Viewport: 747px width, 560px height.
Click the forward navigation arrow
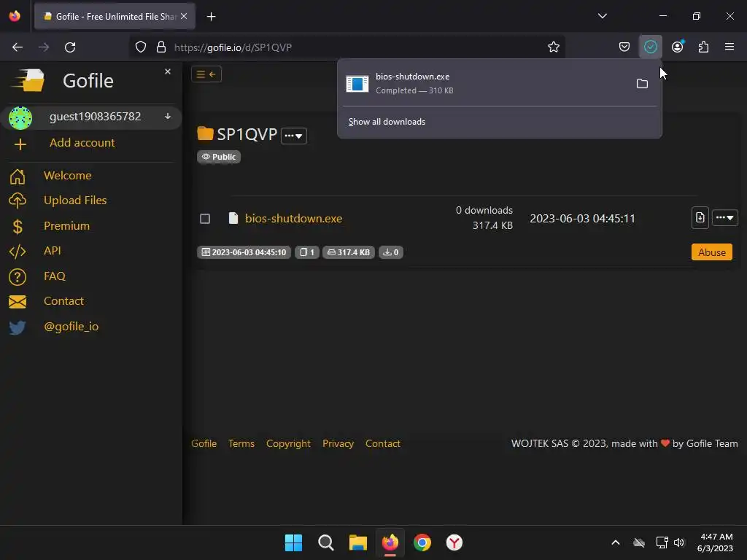44,47
